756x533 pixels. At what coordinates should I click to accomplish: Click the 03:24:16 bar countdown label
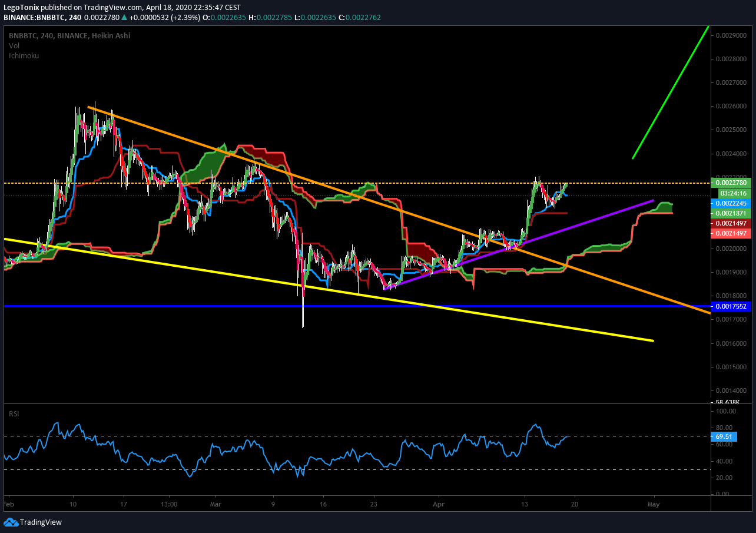[x=733, y=193]
